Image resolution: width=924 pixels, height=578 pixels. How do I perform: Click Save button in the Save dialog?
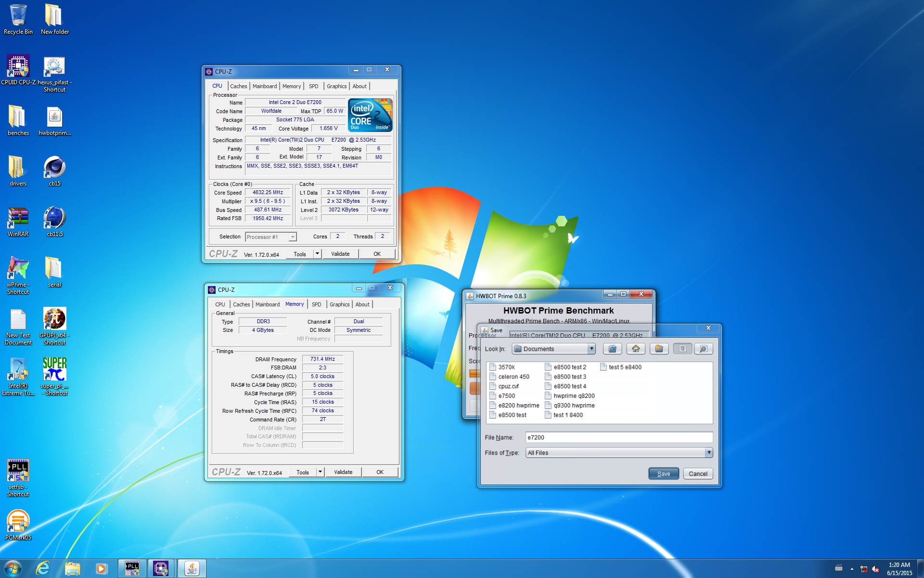click(x=664, y=473)
